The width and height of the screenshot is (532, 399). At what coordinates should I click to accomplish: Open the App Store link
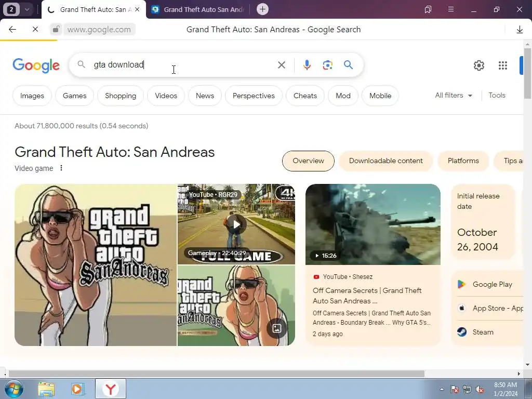[x=489, y=308]
